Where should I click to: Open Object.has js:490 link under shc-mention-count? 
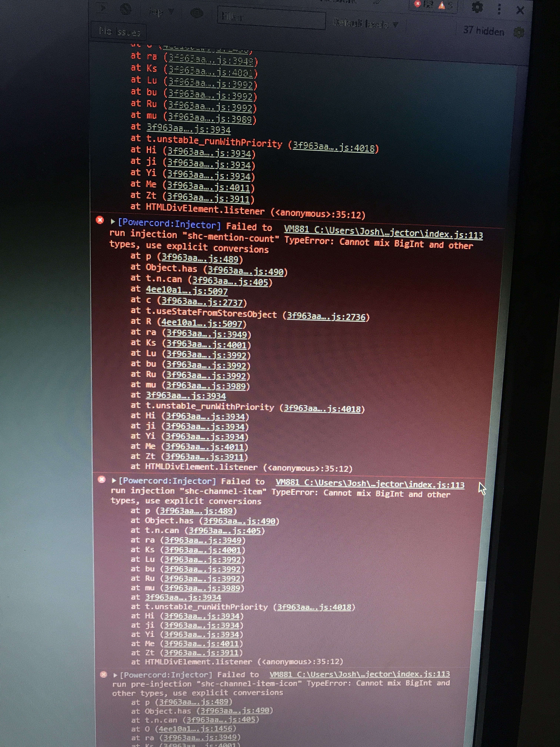click(246, 271)
